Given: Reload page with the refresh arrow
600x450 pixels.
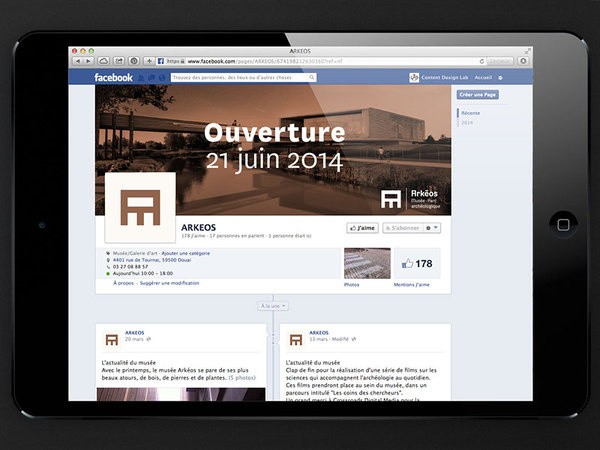Looking at the screenshot, I should tap(482, 61).
